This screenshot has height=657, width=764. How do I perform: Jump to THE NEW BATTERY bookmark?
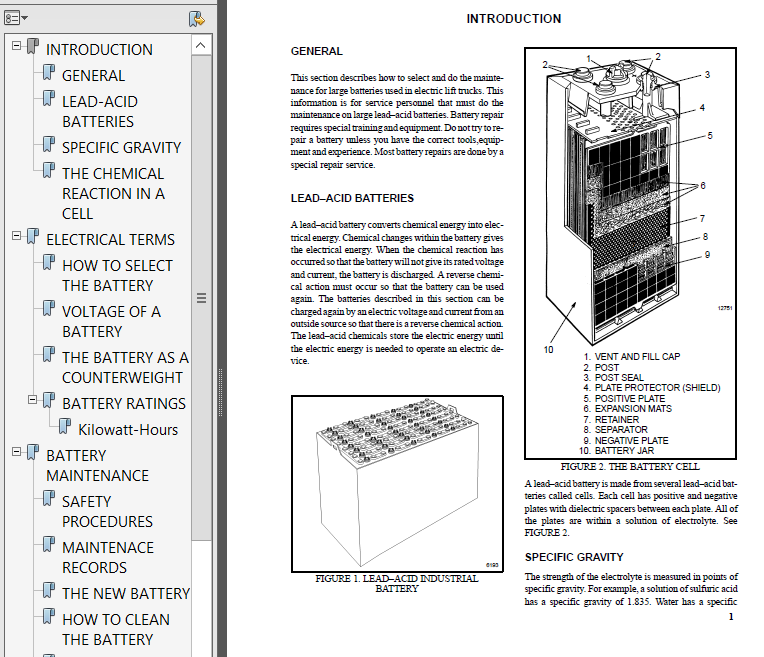tap(126, 594)
